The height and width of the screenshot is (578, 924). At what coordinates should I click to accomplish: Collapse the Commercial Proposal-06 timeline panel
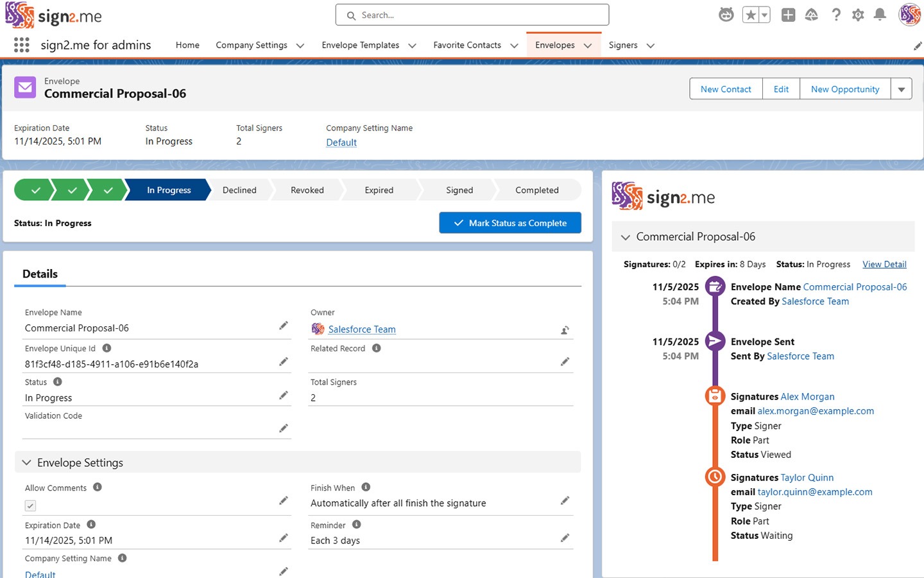(x=626, y=237)
